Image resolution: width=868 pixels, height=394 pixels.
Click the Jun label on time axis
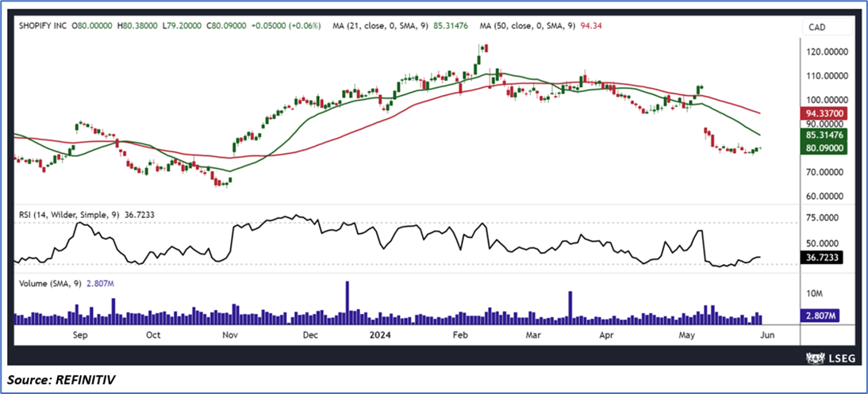[x=766, y=335]
